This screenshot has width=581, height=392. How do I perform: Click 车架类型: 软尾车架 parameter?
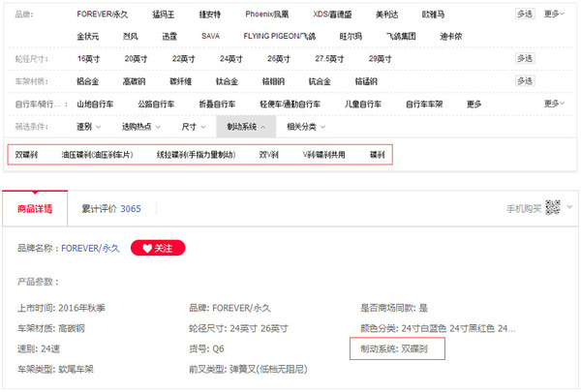(55, 369)
